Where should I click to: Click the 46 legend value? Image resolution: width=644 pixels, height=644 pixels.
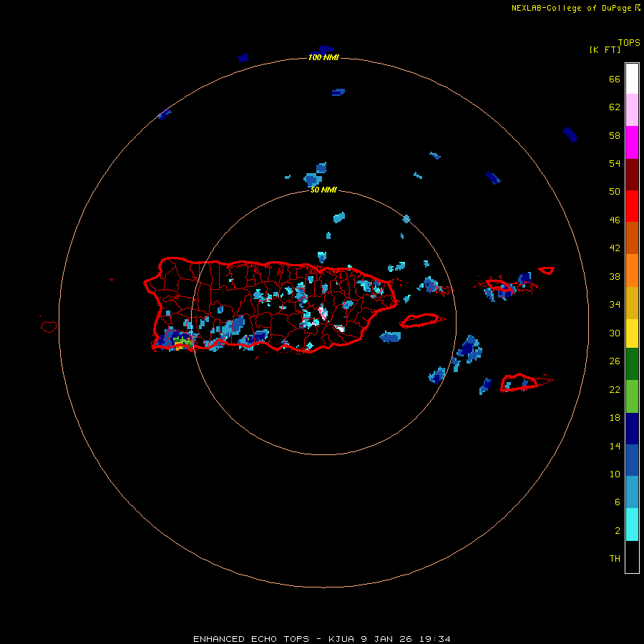tap(615, 220)
